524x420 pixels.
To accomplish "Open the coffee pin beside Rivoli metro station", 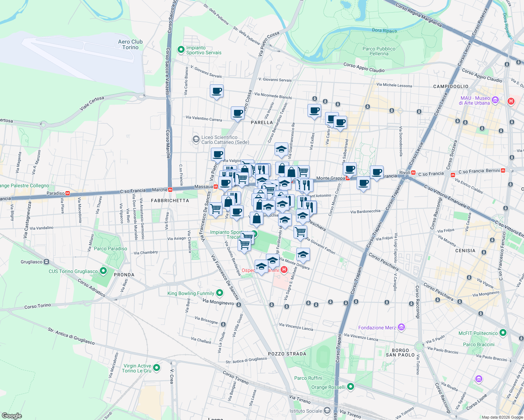I will click(x=377, y=172).
